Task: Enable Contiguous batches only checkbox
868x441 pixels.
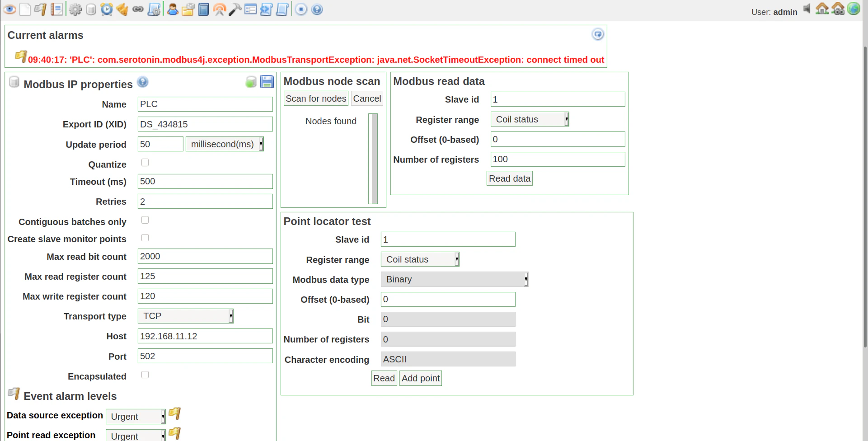Action: [145, 220]
